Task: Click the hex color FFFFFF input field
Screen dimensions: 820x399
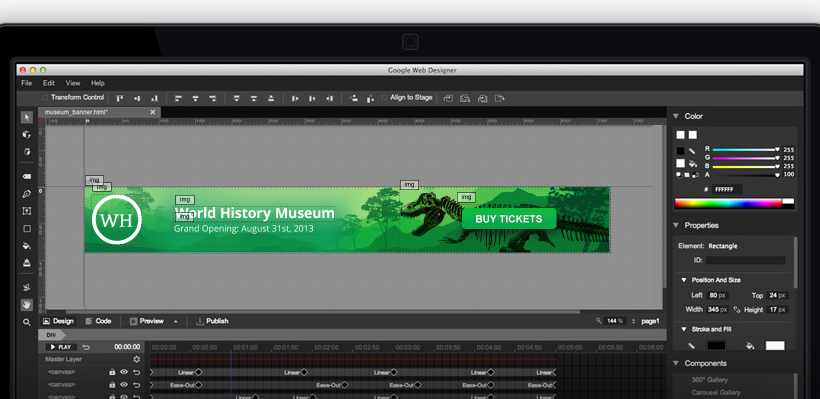Action: (726, 189)
